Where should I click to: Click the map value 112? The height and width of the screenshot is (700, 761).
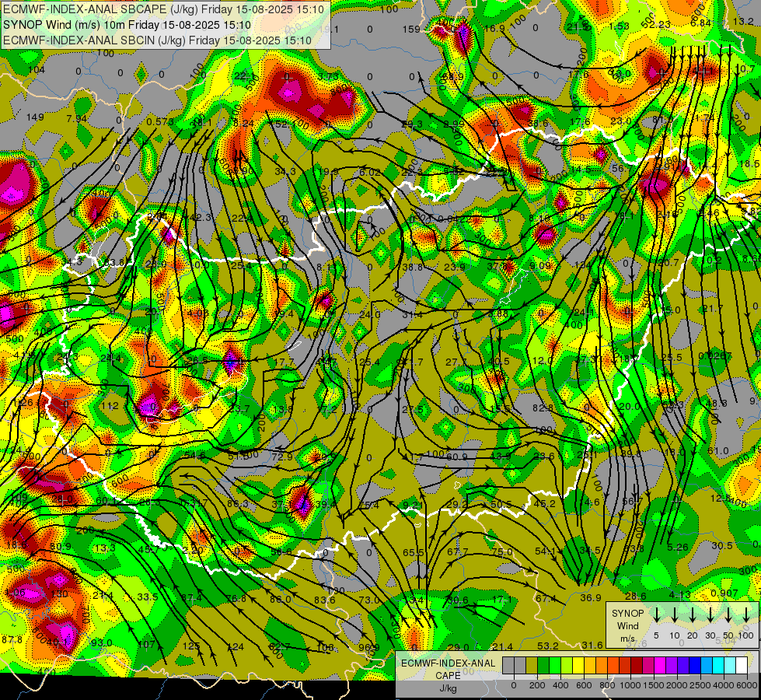click(x=110, y=406)
